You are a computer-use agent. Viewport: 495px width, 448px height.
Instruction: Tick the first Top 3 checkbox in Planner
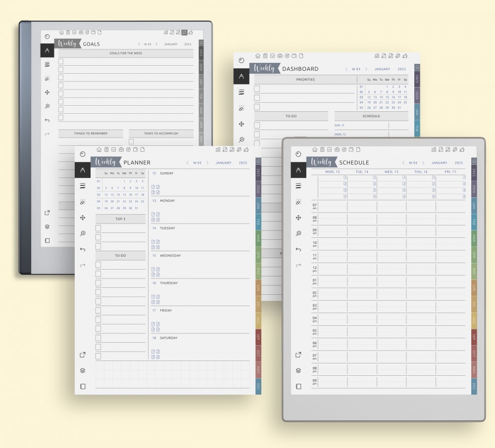click(x=98, y=228)
